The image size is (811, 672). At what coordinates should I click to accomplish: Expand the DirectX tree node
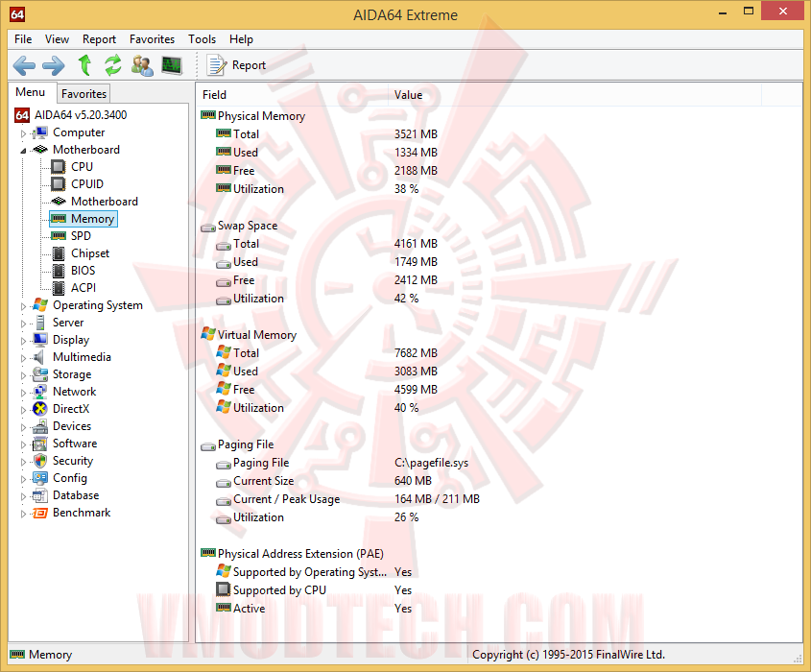pos(23,410)
